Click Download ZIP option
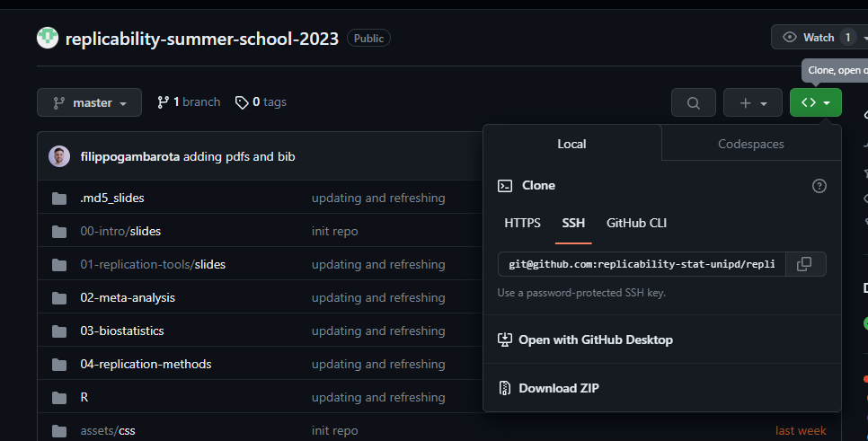Viewport: 868px width, 441px height. tap(558, 388)
